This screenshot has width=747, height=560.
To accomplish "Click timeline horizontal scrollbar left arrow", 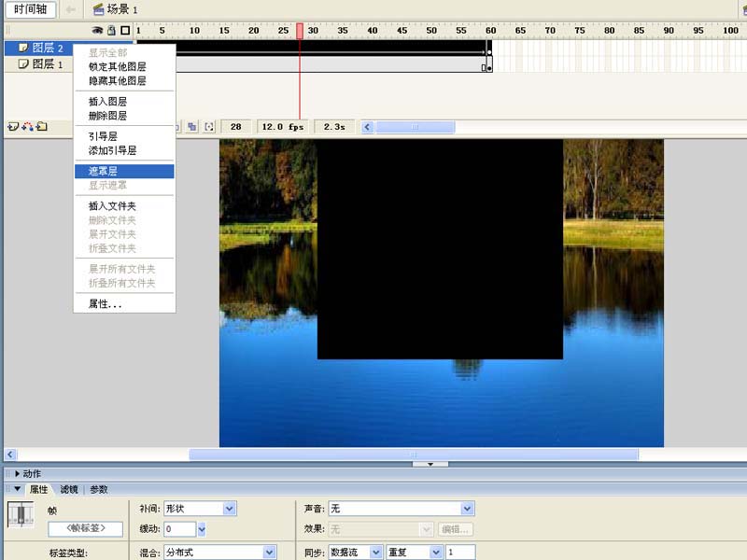I will [x=367, y=127].
